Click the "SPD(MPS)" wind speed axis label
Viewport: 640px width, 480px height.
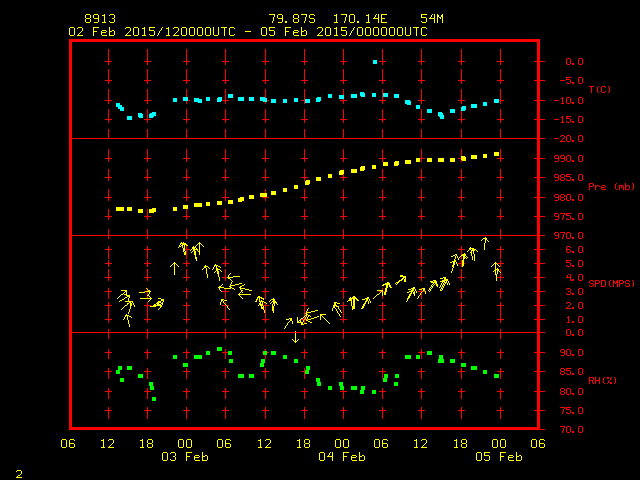pos(611,283)
